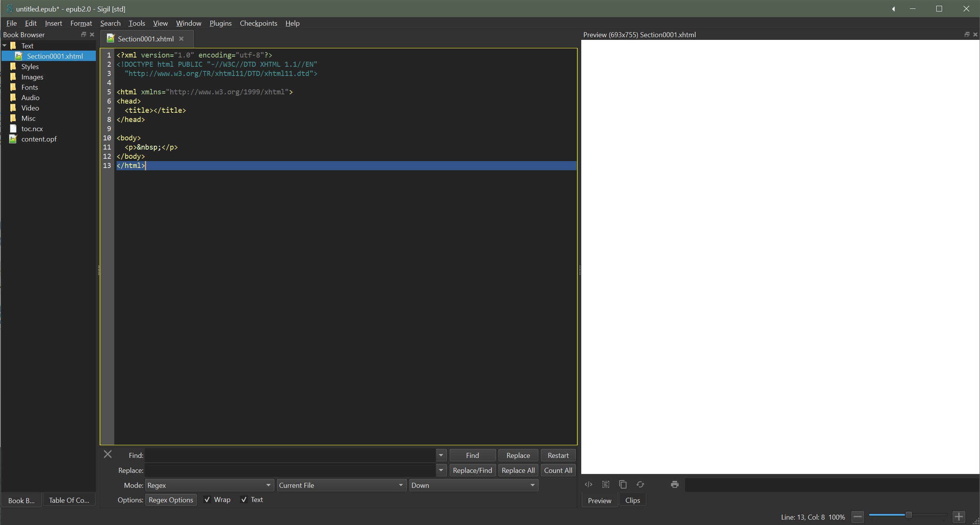Toggle the Text checkbox option
980x525 pixels.
(x=244, y=499)
